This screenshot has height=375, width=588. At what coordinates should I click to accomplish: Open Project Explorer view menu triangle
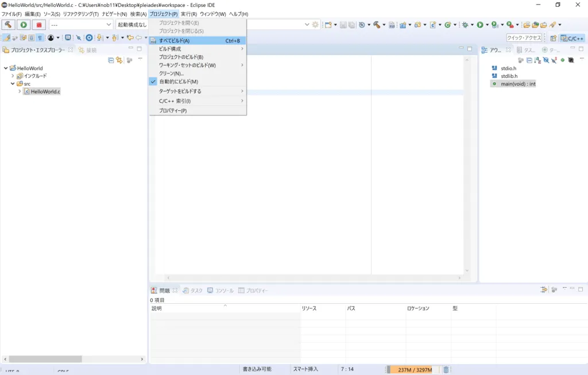(140, 59)
